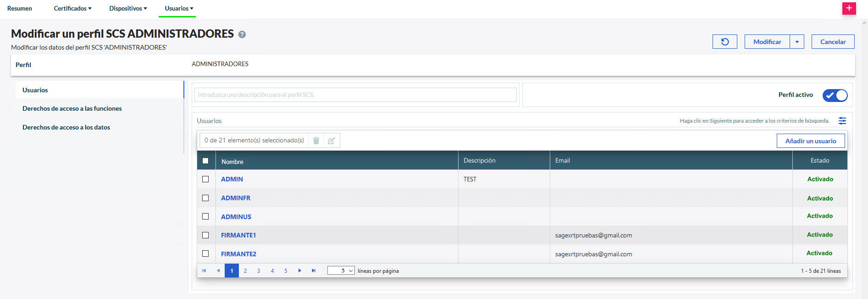Click the Añadir un usuario button
This screenshot has width=868, height=299.
(x=810, y=141)
